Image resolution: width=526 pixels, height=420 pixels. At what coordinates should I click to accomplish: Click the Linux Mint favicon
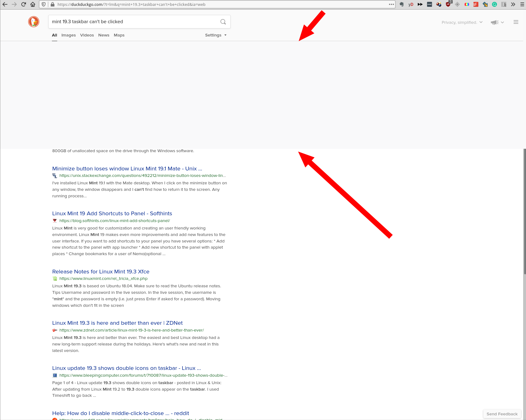[x=55, y=279]
